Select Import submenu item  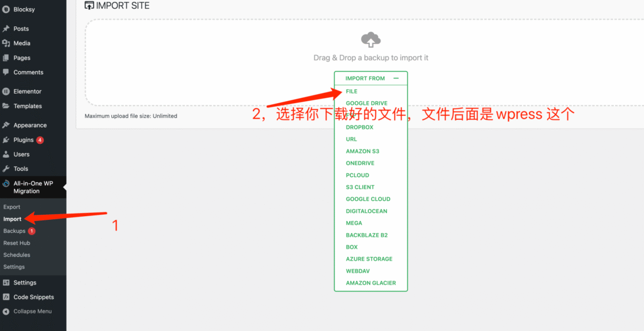pyautogui.click(x=13, y=219)
